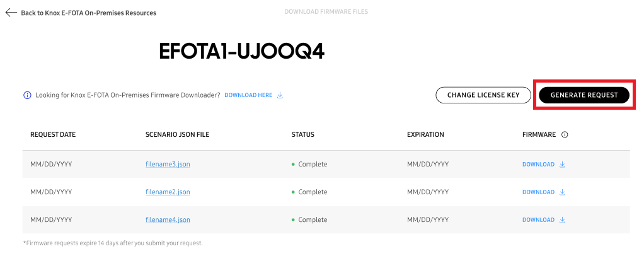The height and width of the screenshot is (256, 644).
Task: Click the info icon beside FIRMWARE header
Action: (565, 135)
